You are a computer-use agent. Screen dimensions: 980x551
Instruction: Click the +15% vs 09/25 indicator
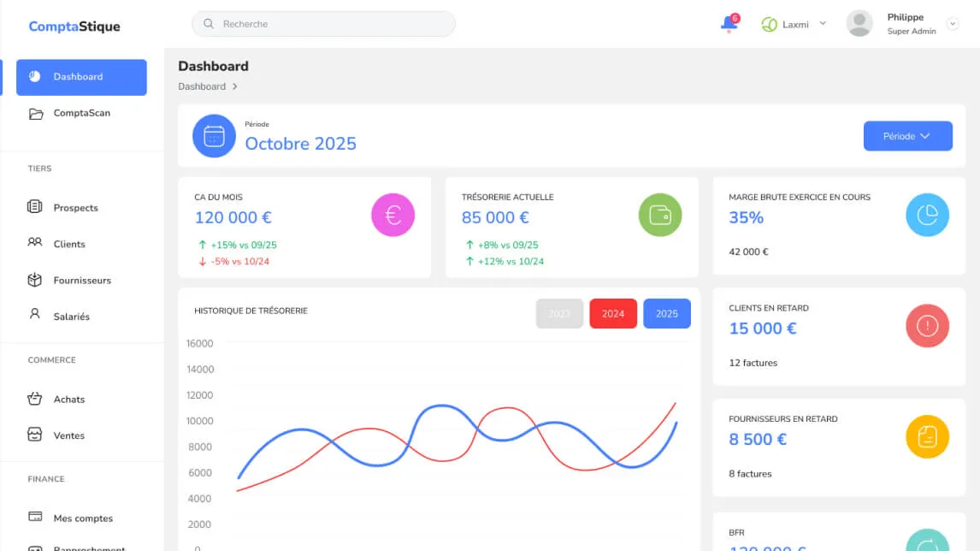tap(238, 246)
